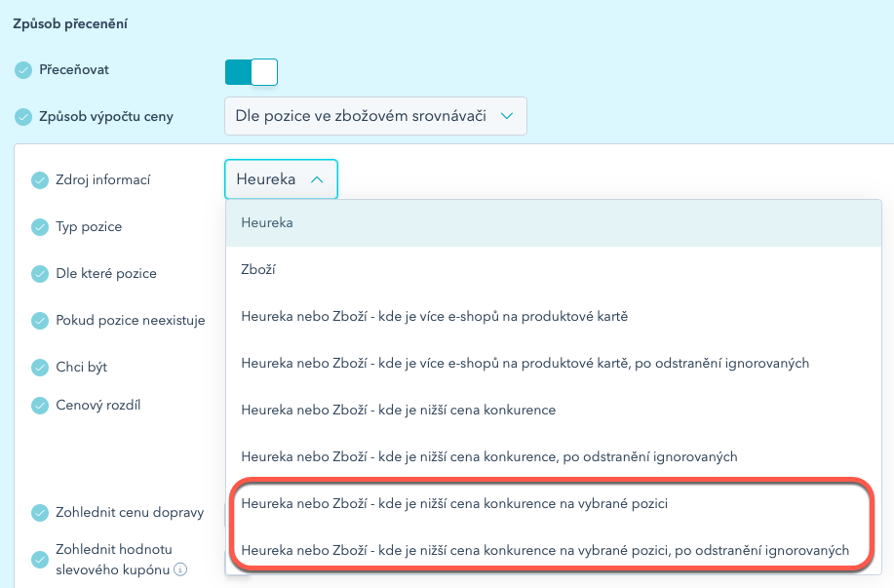This screenshot has height=588, width=894.
Task: Open the Dle pozice ve zbožovém srovnávači selector
Action: click(375, 115)
